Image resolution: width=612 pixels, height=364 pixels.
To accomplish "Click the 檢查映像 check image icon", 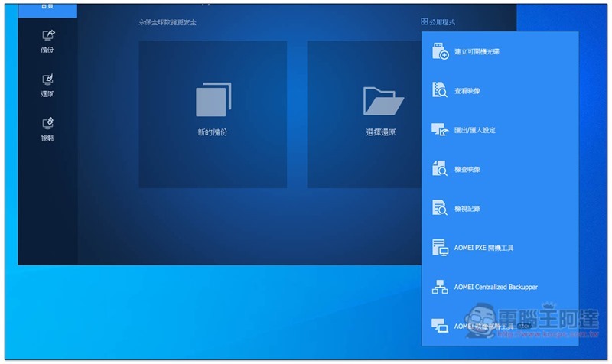I will tap(439, 168).
